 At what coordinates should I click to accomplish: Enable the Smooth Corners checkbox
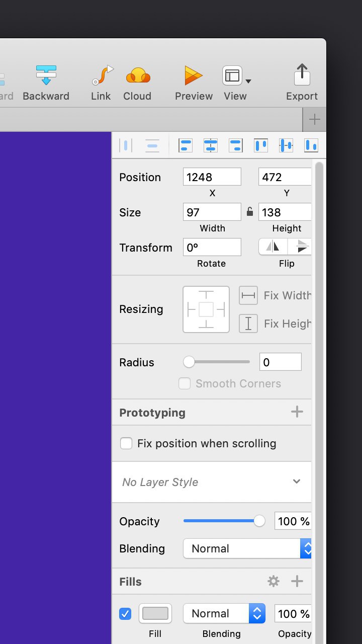(185, 384)
